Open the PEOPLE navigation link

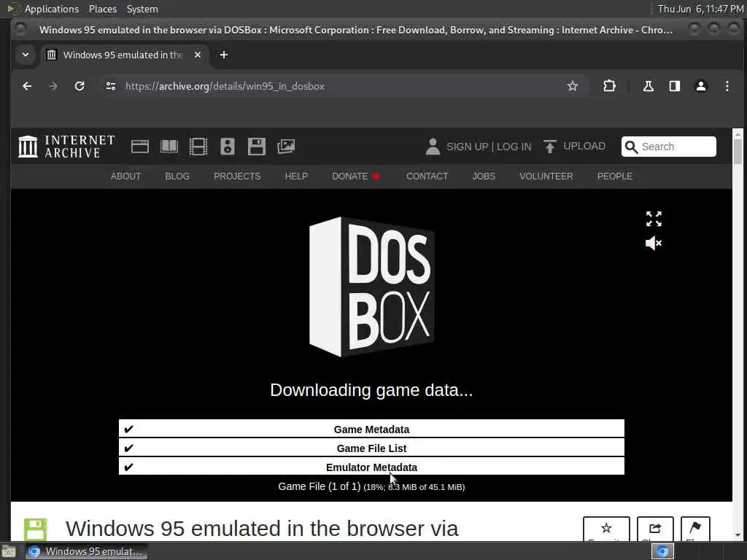[614, 176]
